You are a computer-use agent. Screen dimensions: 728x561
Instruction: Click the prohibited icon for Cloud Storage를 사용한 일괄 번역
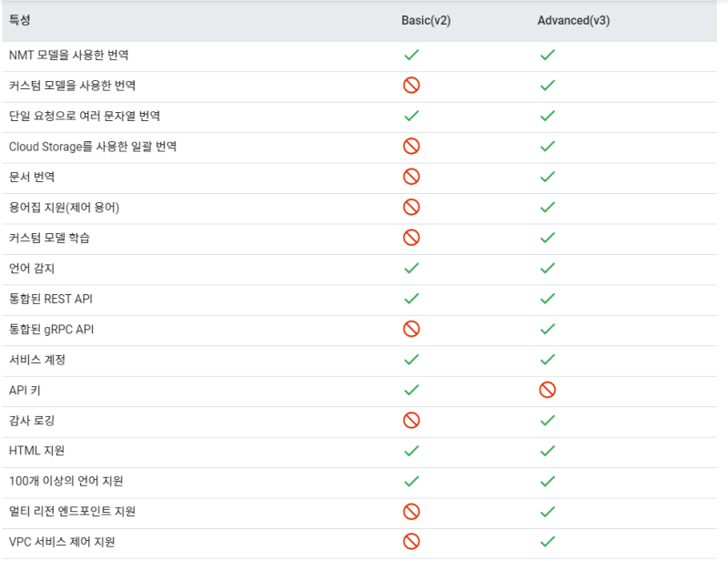tap(411, 146)
